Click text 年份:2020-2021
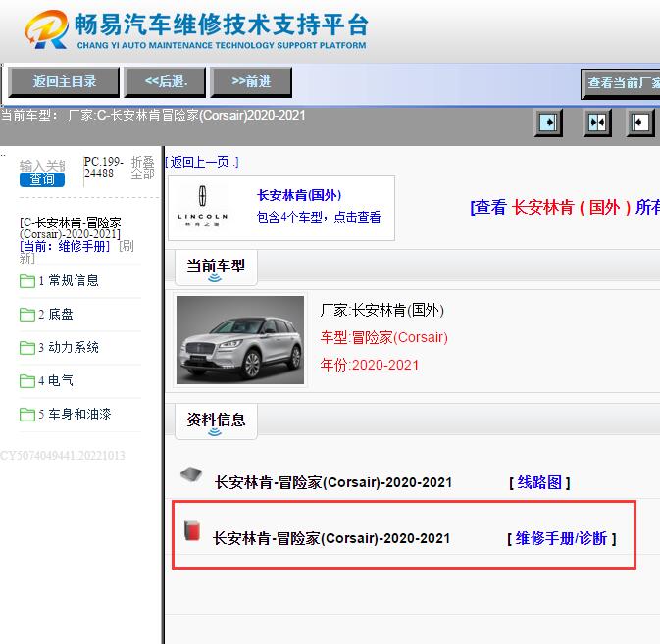 coord(370,365)
